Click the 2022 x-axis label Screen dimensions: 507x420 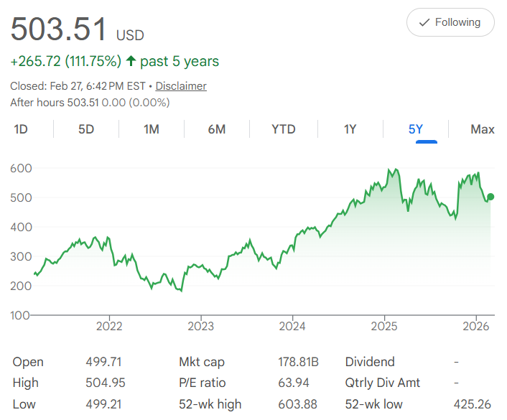tap(109, 327)
